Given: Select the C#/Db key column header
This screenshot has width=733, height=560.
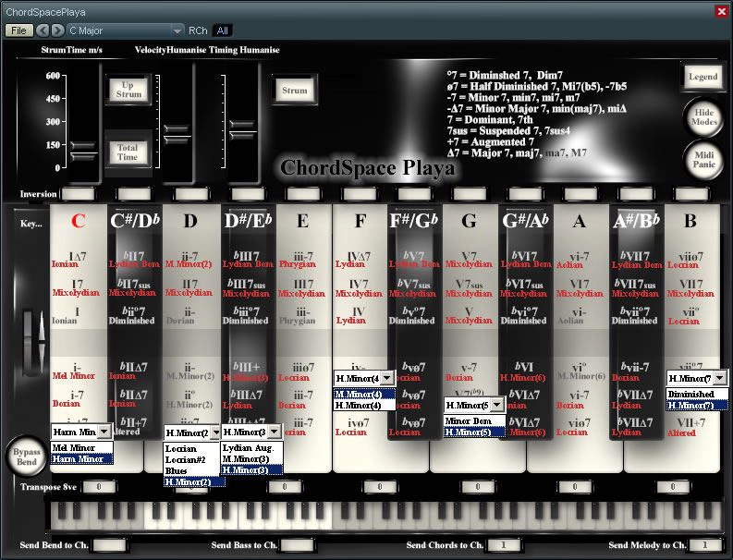Looking at the screenshot, I should click(x=135, y=221).
